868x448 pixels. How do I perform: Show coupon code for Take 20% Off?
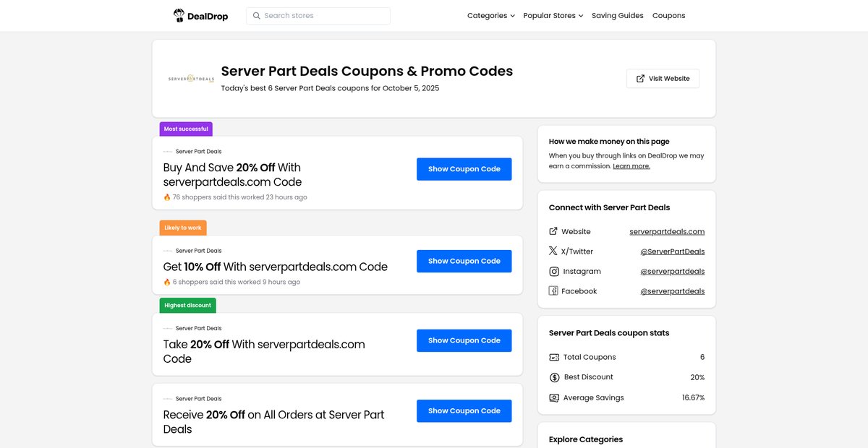[464, 340]
